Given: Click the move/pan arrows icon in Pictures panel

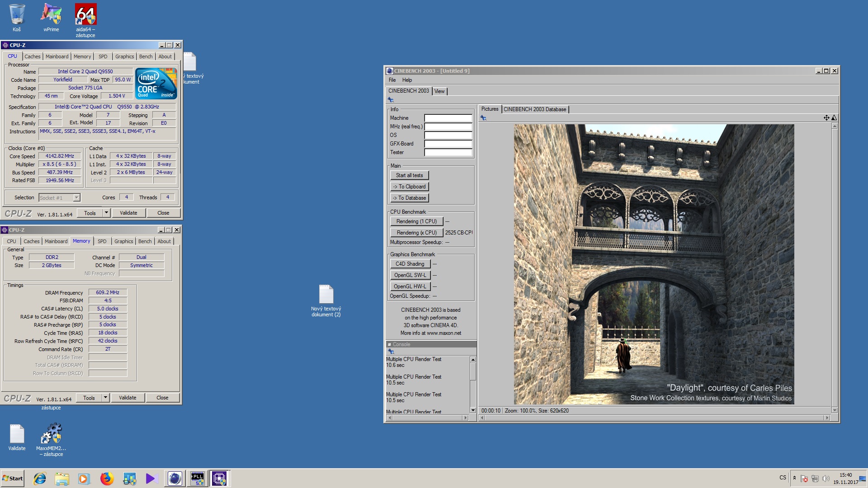Looking at the screenshot, I should pyautogui.click(x=826, y=118).
